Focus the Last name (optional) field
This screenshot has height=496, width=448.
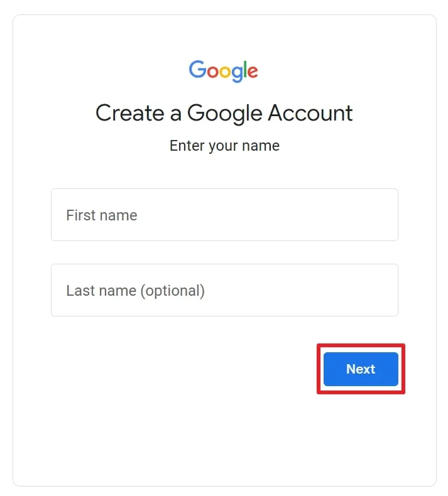point(224,290)
